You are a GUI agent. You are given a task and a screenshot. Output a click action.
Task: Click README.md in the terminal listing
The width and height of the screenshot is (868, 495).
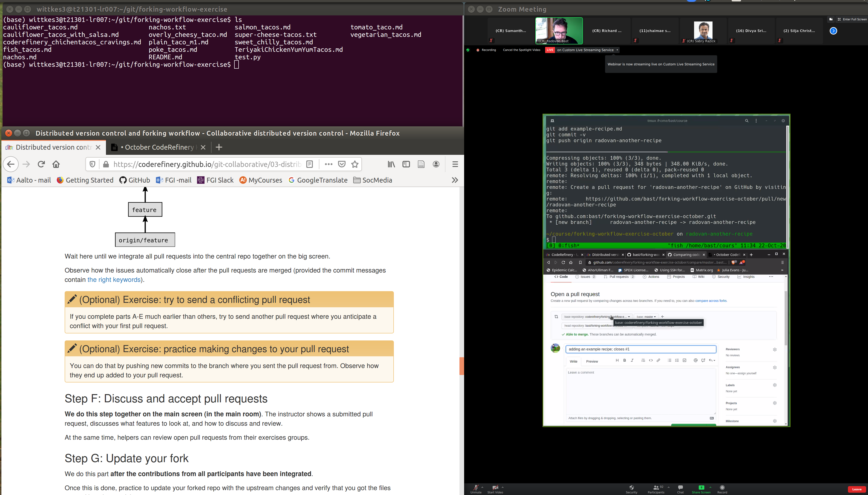pos(165,57)
